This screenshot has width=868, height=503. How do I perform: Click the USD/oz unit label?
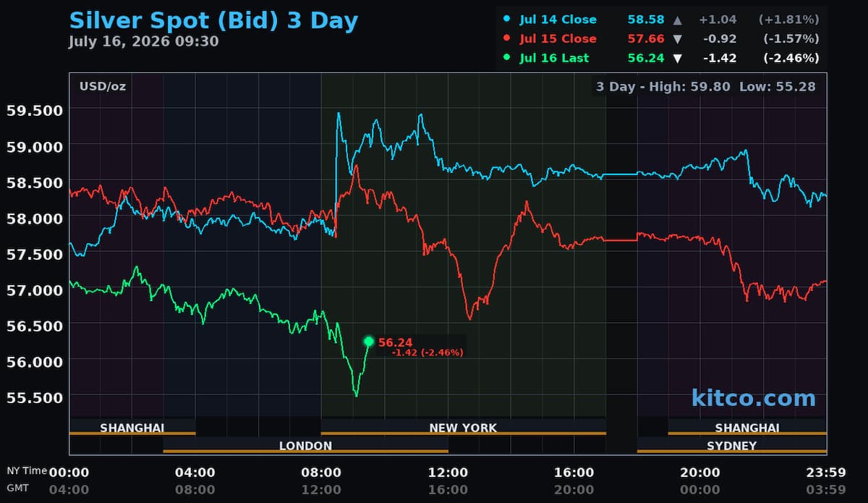[103, 87]
